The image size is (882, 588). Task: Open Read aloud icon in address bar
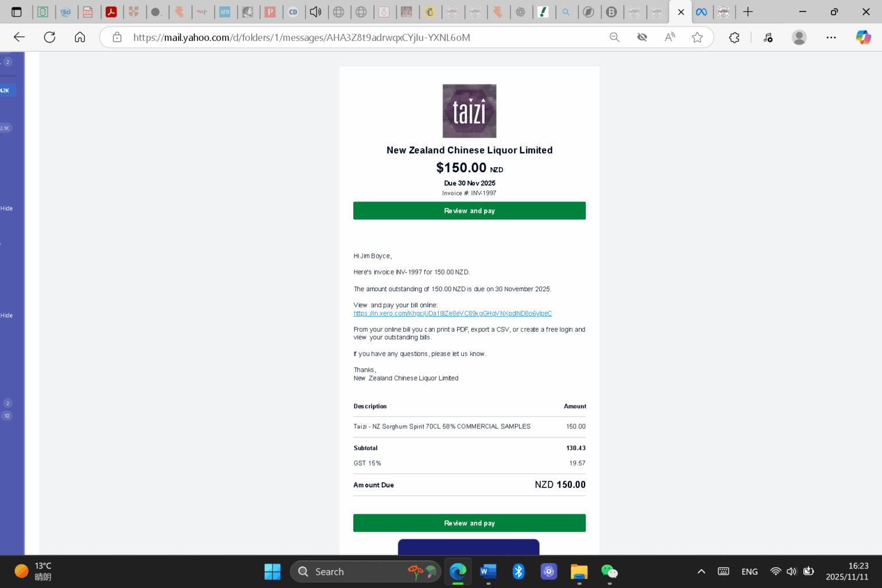click(x=670, y=37)
